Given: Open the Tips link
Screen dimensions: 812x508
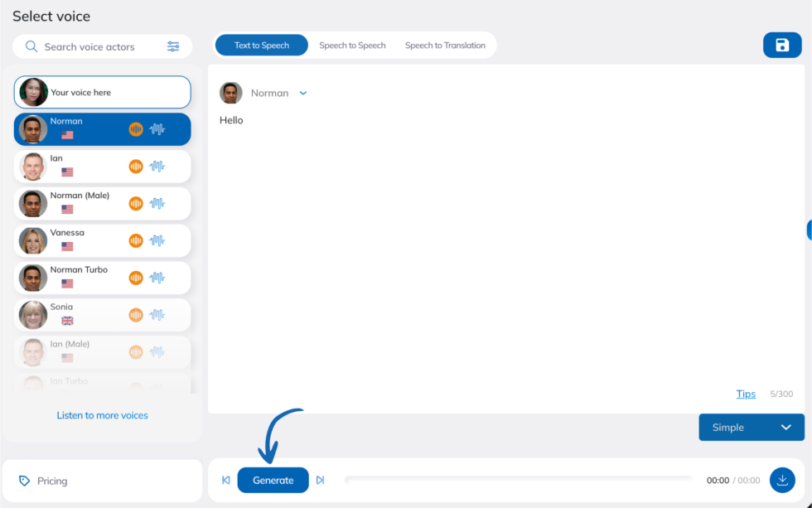Looking at the screenshot, I should tap(745, 394).
